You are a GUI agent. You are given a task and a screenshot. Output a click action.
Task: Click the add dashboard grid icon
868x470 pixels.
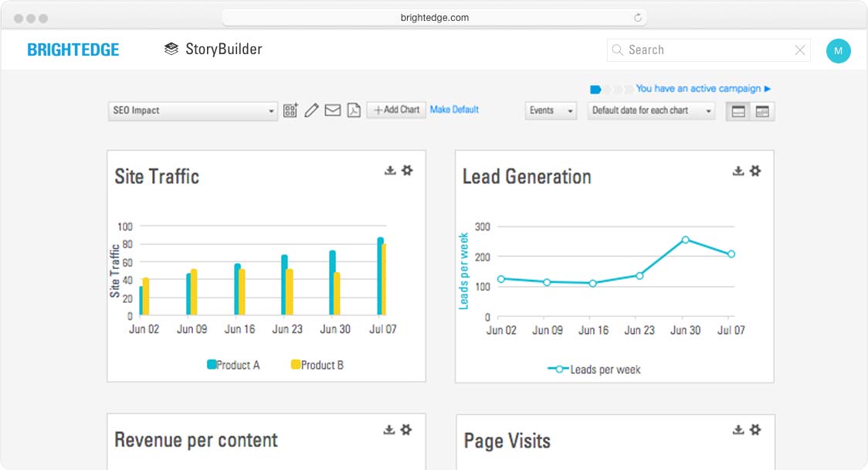(290, 111)
